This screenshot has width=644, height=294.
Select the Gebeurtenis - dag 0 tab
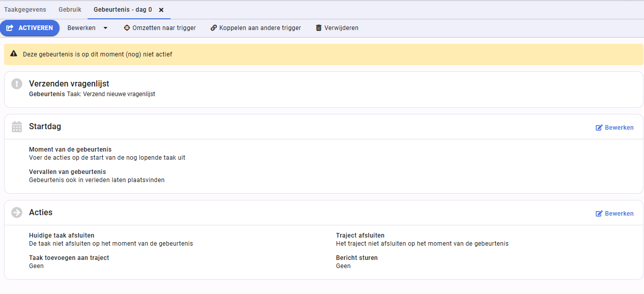pyautogui.click(x=123, y=10)
